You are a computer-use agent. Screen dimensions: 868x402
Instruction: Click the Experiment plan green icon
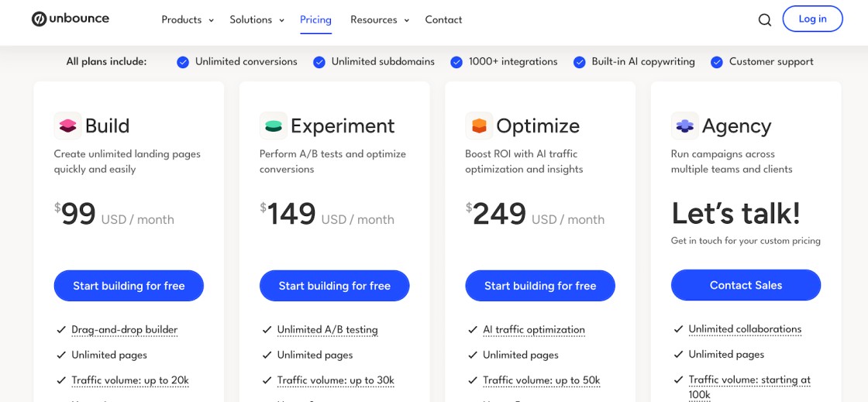coord(274,125)
